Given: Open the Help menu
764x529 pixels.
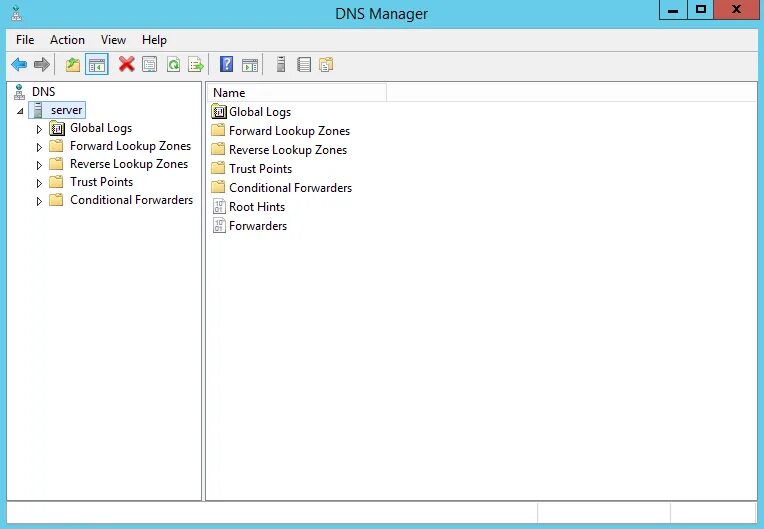Looking at the screenshot, I should tap(154, 39).
